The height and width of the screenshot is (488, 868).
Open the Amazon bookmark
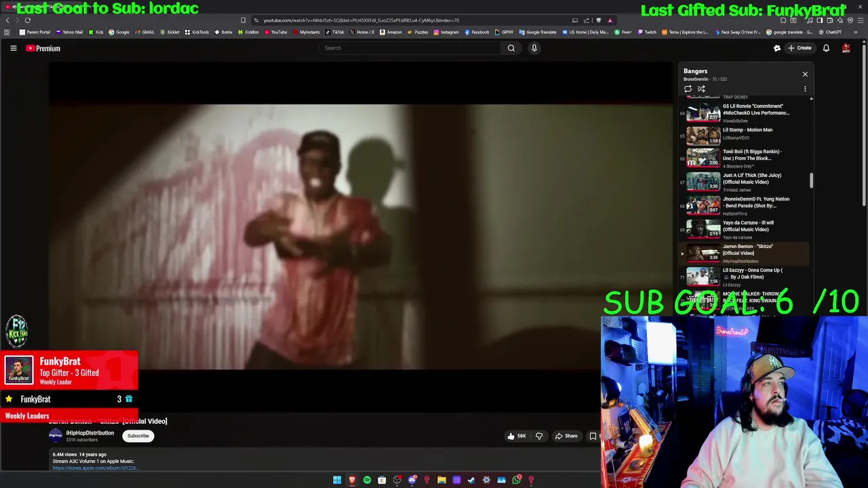pyautogui.click(x=391, y=32)
